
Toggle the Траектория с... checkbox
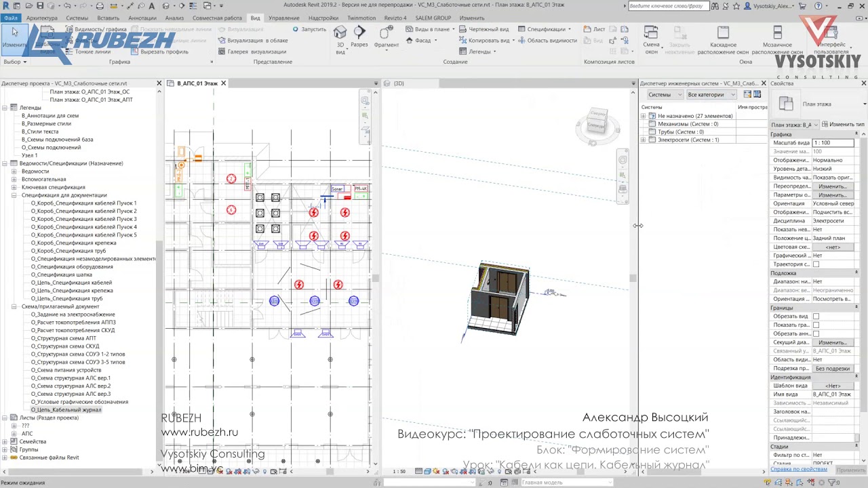pos(816,264)
